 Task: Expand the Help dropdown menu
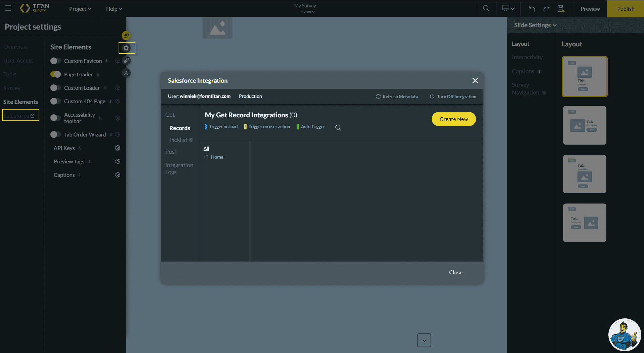click(114, 9)
